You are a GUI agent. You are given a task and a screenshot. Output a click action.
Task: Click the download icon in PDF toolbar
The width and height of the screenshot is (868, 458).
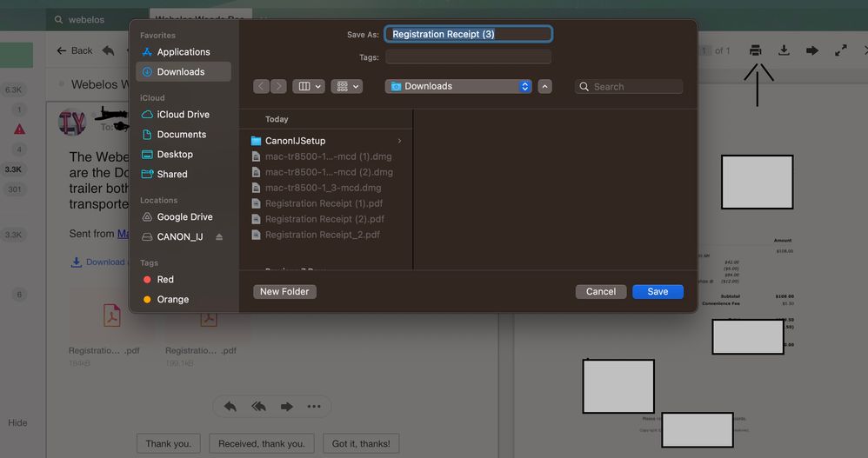(x=784, y=51)
